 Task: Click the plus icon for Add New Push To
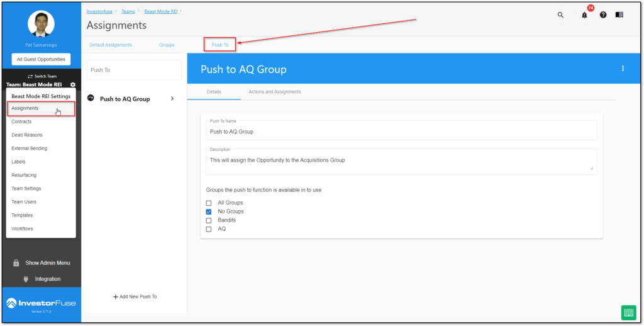(116, 296)
